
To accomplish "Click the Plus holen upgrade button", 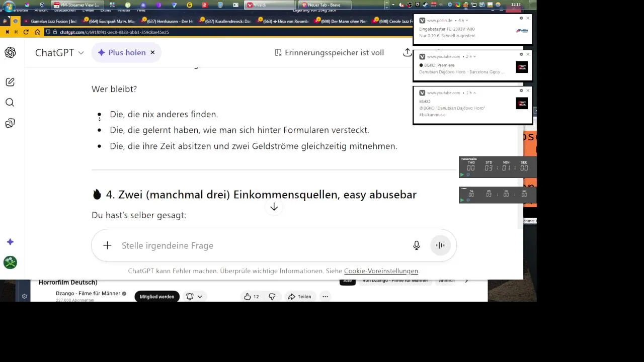I will (x=122, y=52).
